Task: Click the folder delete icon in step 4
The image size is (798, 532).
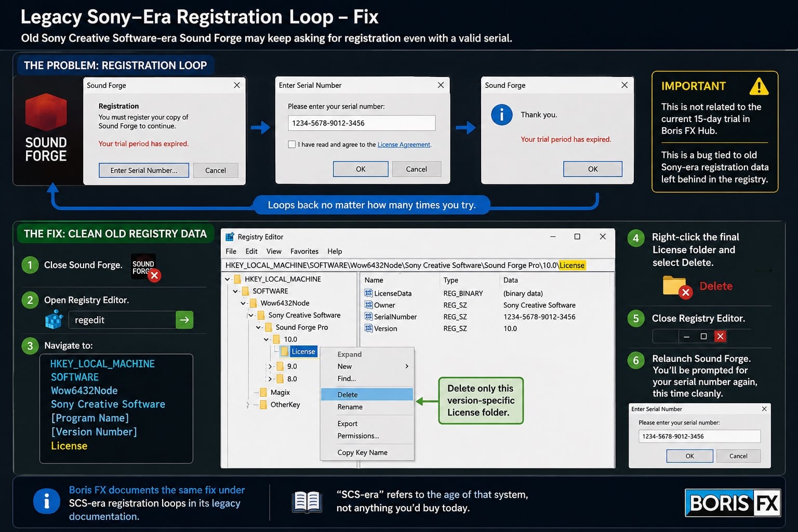Action: (677, 287)
